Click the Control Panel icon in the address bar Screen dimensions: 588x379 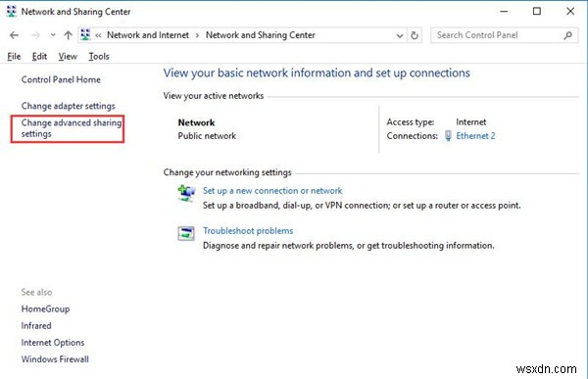coord(85,35)
